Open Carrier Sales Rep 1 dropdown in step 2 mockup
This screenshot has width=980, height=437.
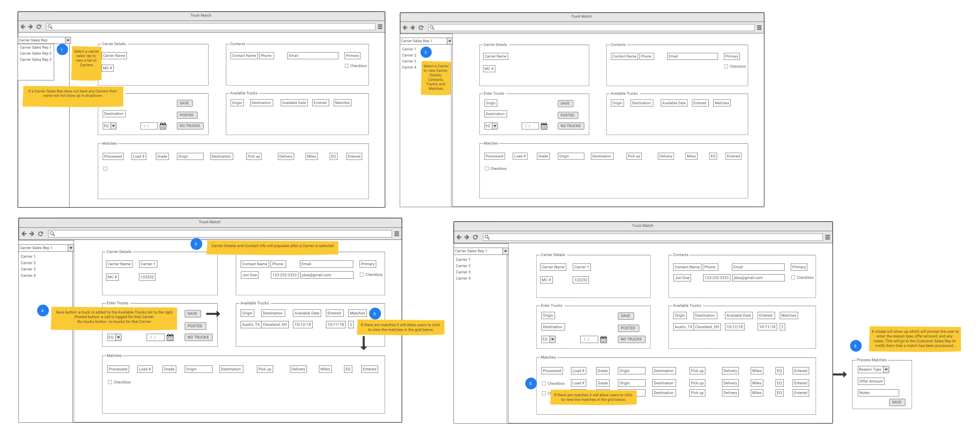pos(449,41)
